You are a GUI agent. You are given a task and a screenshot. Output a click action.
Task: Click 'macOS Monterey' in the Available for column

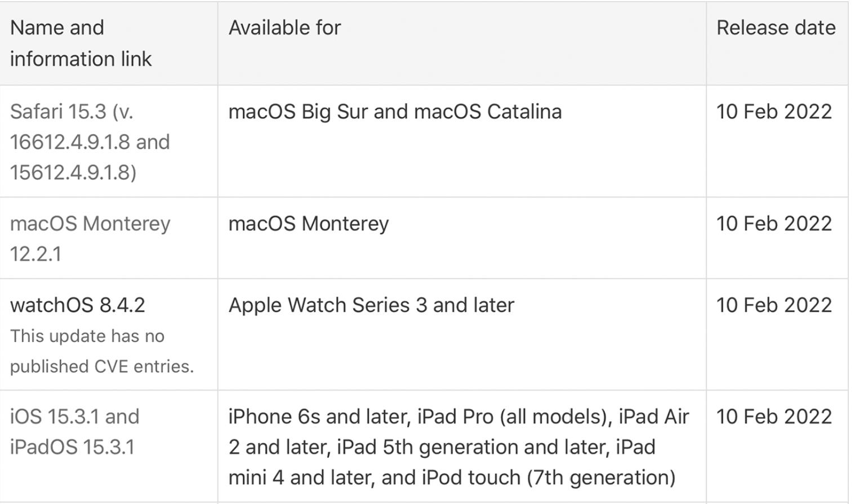(x=308, y=224)
